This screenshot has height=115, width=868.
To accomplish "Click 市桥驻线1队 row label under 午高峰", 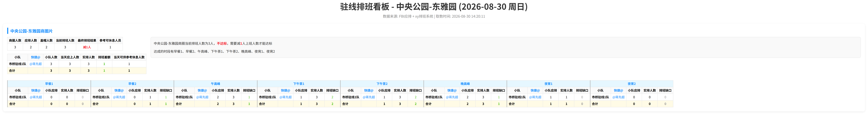I will pyautogui.click(x=184, y=97).
